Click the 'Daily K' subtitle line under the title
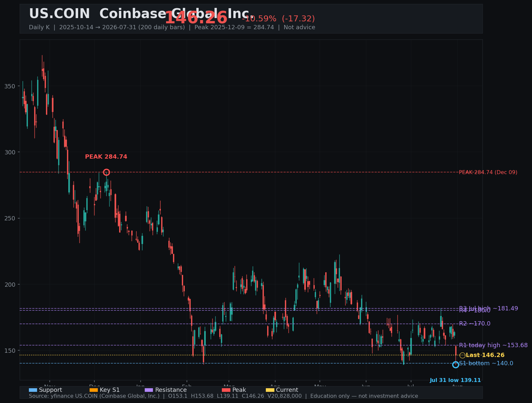The image size is (532, 403). pos(172,27)
